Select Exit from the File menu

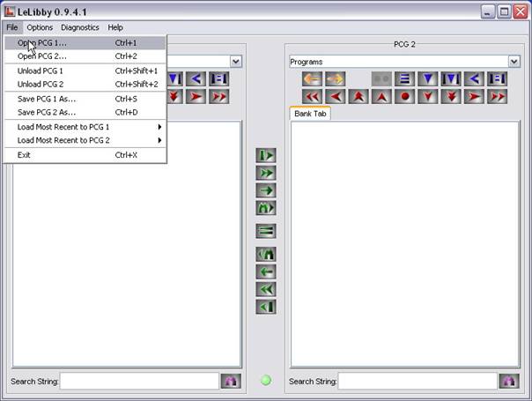[85, 155]
